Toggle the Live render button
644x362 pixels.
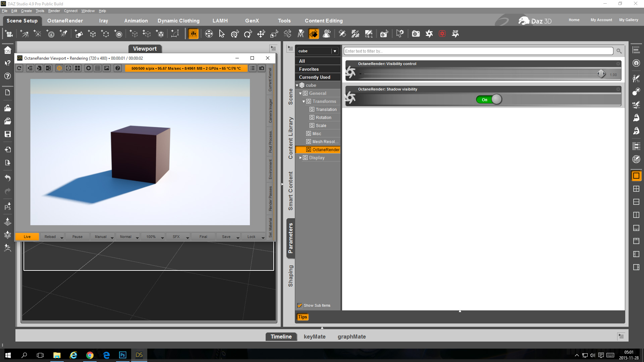click(27, 237)
